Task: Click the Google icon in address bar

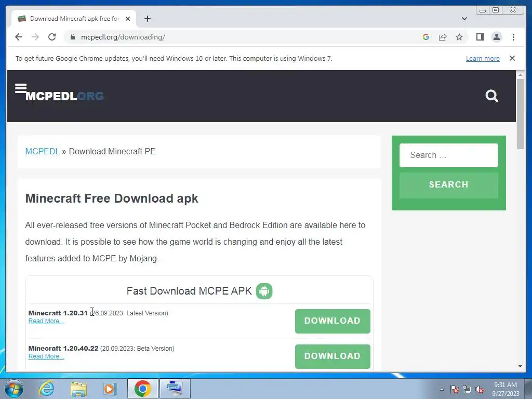Action: (426, 37)
